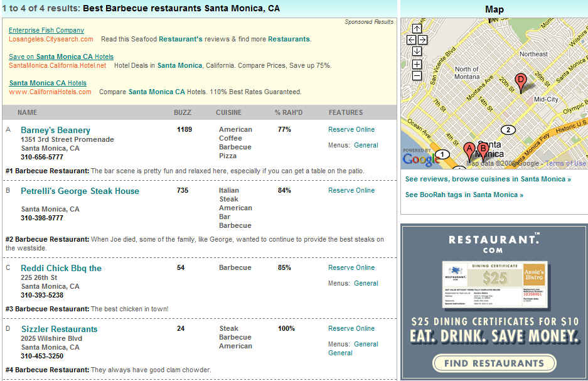
Task: Pan the map up with the arrow
Action: [417, 28]
